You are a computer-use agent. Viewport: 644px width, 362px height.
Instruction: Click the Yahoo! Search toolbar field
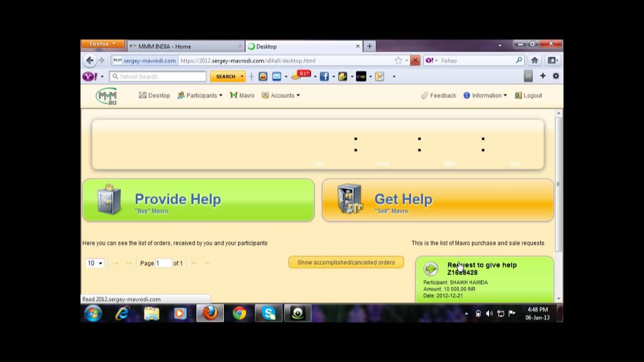(x=158, y=76)
